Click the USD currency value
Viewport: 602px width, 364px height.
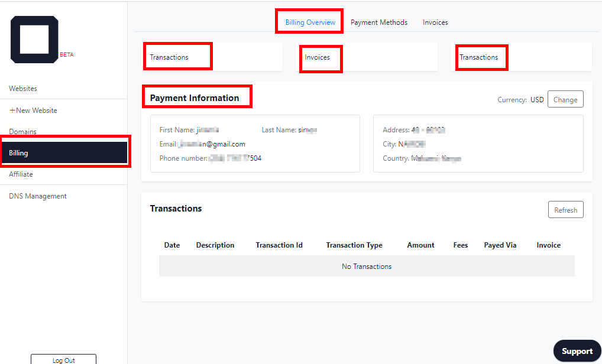point(537,100)
